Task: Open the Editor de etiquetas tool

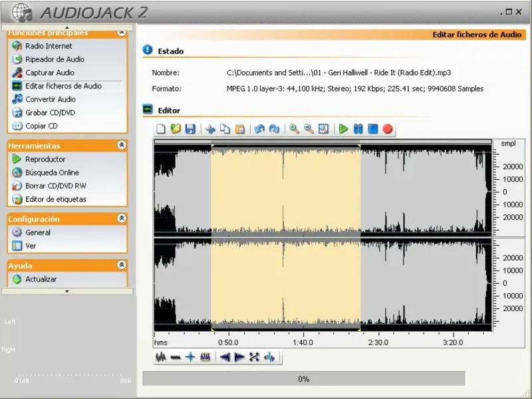Action: click(56, 199)
